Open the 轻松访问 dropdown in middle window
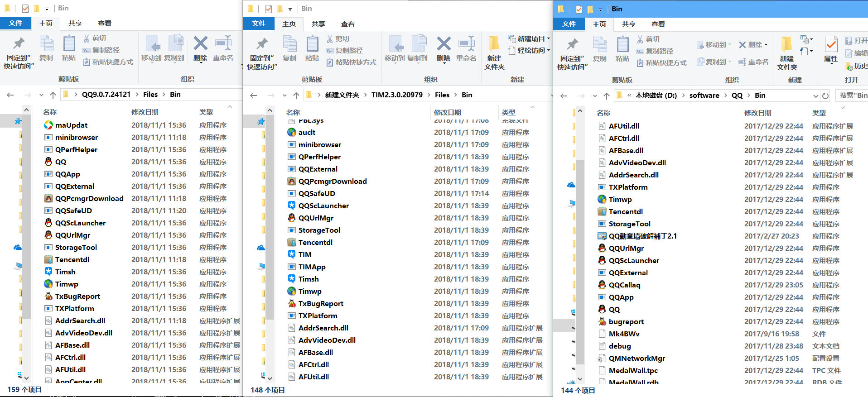The width and height of the screenshot is (868, 397). (x=529, y=50)
